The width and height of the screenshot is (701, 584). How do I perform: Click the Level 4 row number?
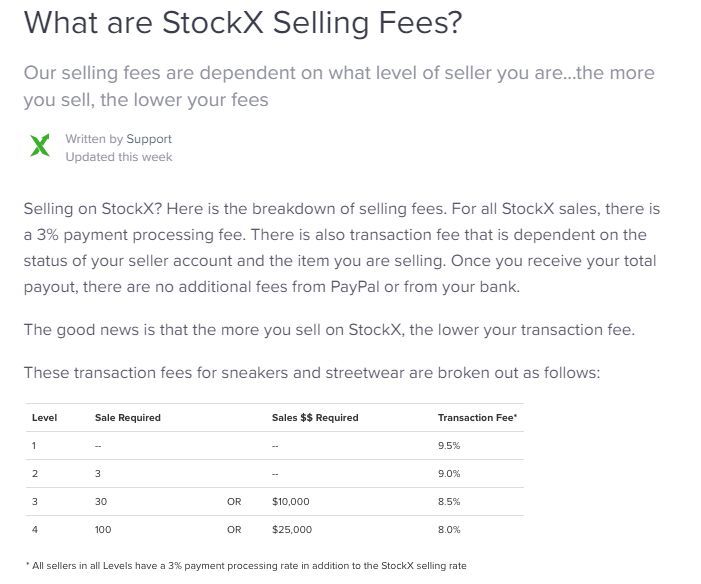point(35,529)
